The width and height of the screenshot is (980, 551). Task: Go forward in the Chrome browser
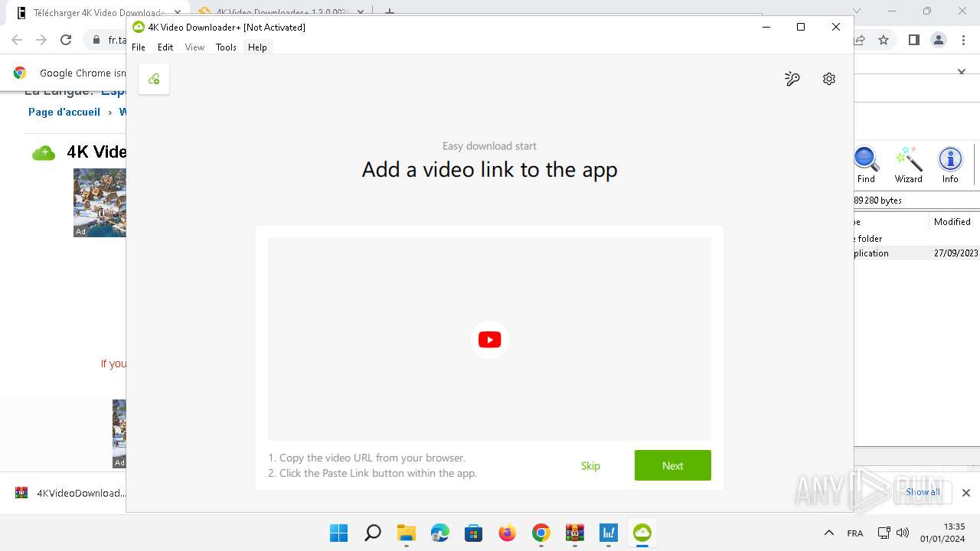coord(41,40)
